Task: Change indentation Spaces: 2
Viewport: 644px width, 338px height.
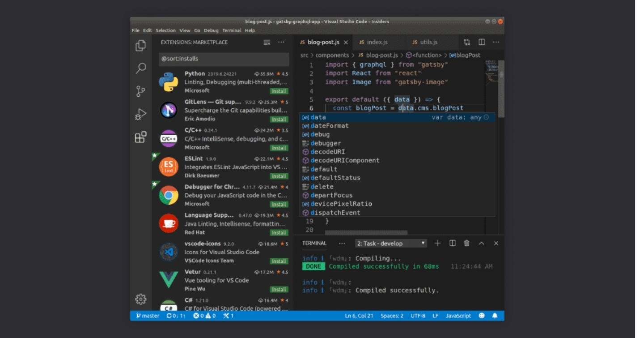Action: tap(392, 316)
